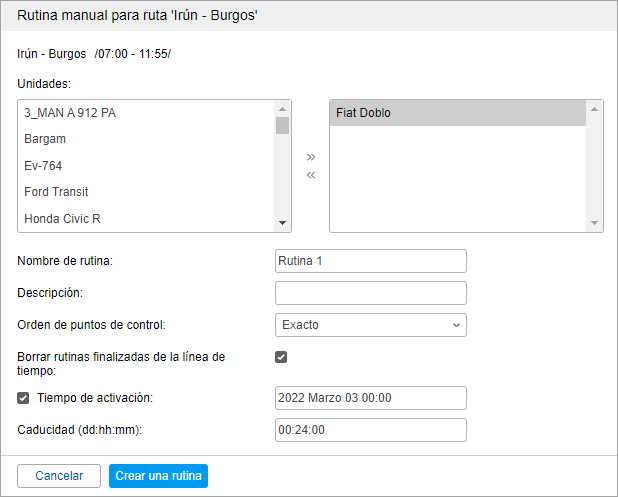
Task: Open the Orden de puntos de control dropdown
Action: 370,324
